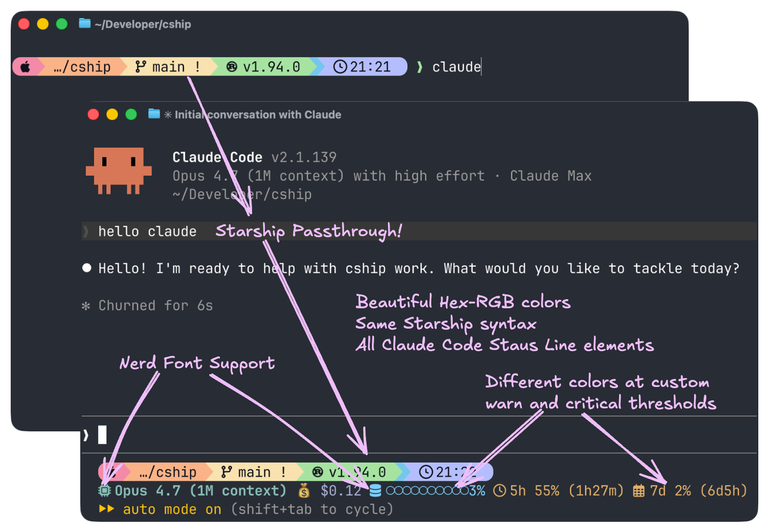
Task: Click the "auto mode on" indicator
Action: coord(172,510)
